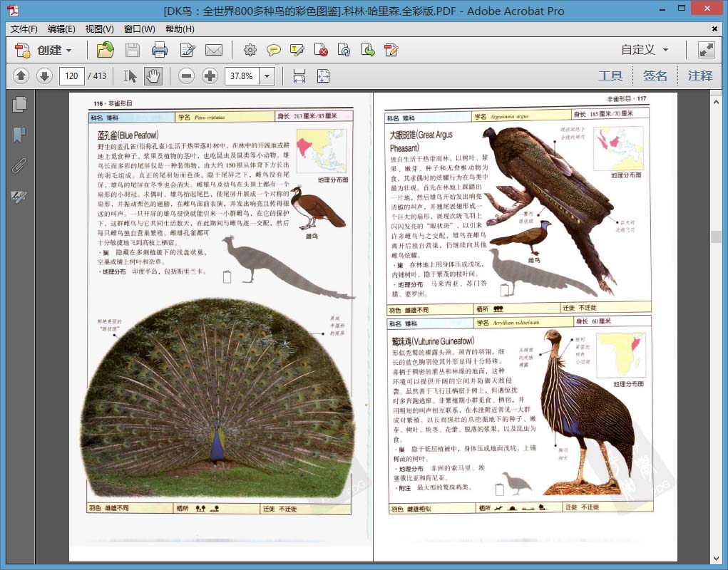Click the fit width scrolling icon
Screen dimensions: 728x570
tap(299, 76)
